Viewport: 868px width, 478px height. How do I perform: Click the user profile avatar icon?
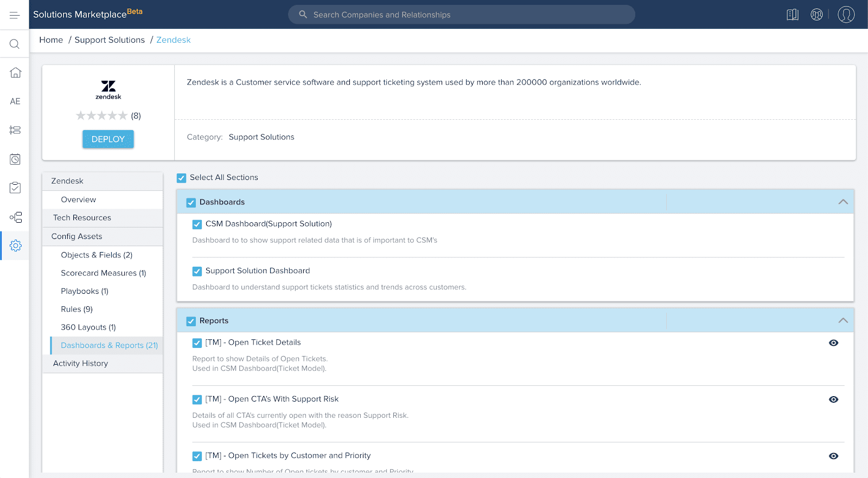click(846, 15)
